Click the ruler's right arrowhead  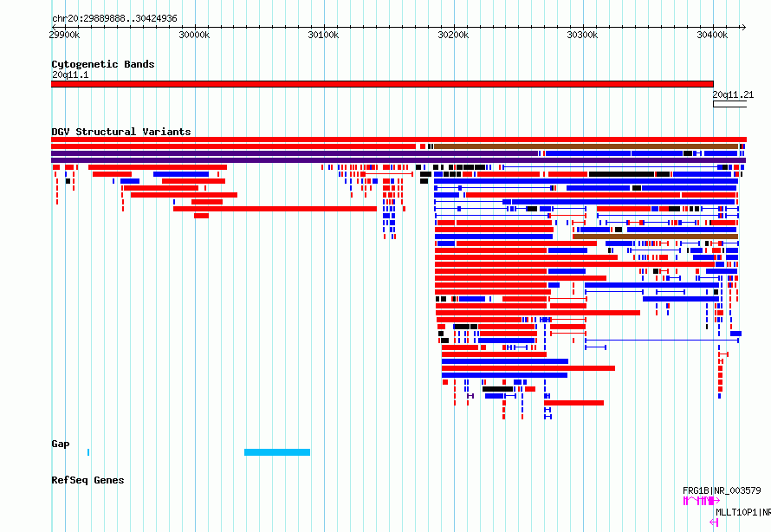(743, 27)
